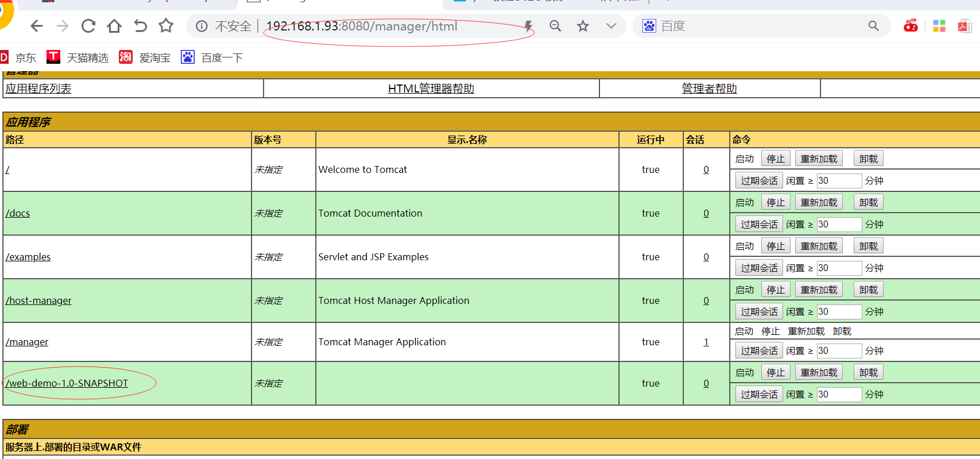980x459 pixels.
Task: Click idle minutes field for /manager
Action: click(839, 350)
